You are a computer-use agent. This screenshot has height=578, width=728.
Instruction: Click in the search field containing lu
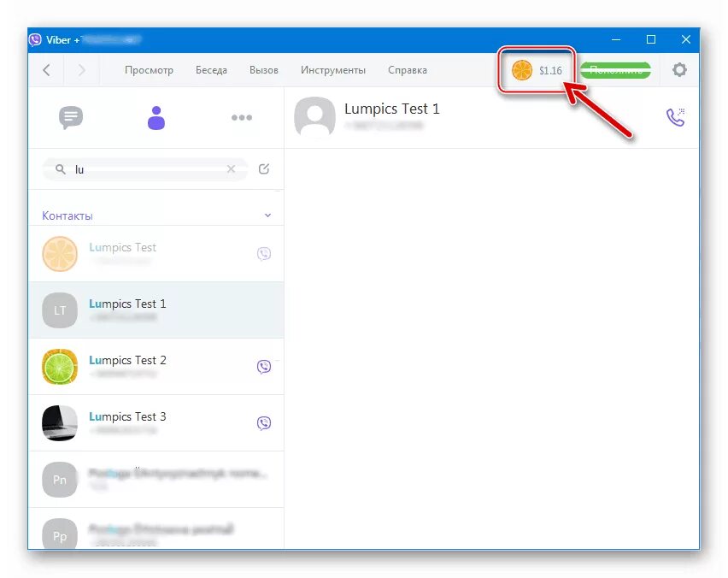[x=145, y=169]
